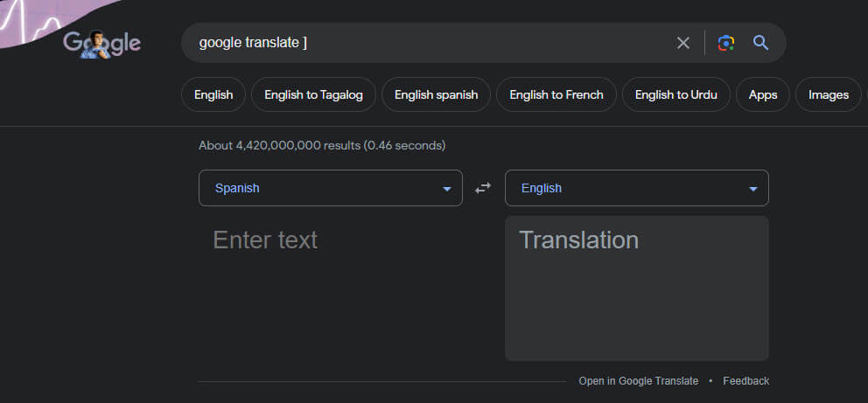Switch to the Apps filter
The height and width of the screenshot is (403, 868).
tap(763, 94)
